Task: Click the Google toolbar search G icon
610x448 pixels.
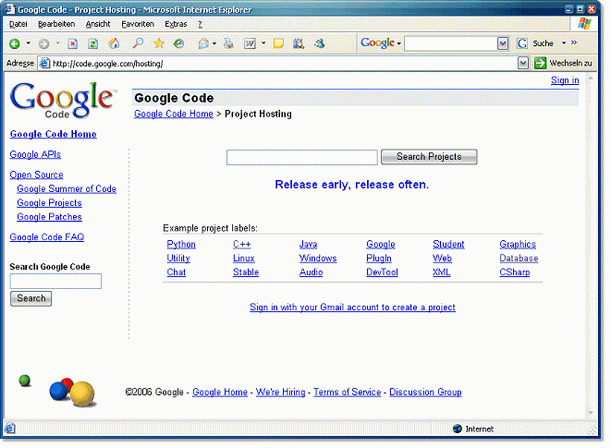Action: pyautogui.click(x=522, y=43)
